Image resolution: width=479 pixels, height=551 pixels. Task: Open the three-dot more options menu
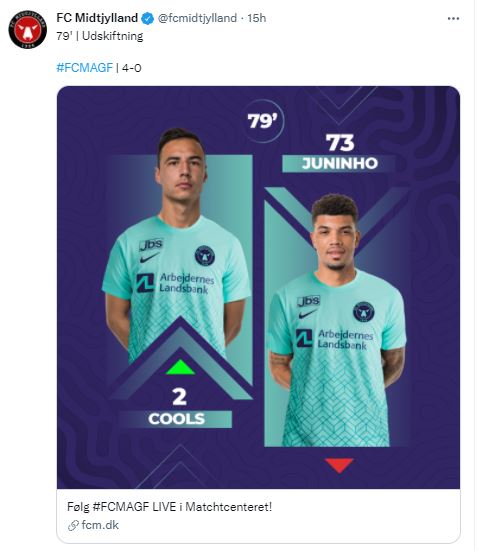[x=453, y=19]
